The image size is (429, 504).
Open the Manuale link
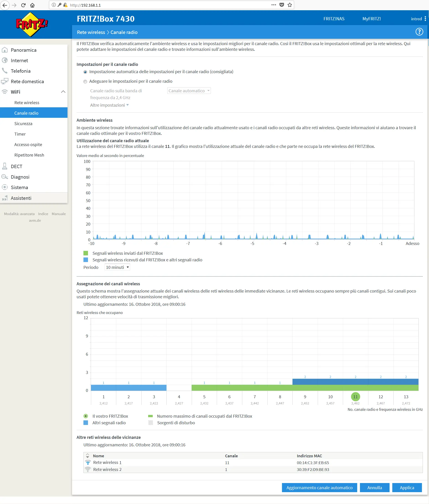(x=59, y=214)
